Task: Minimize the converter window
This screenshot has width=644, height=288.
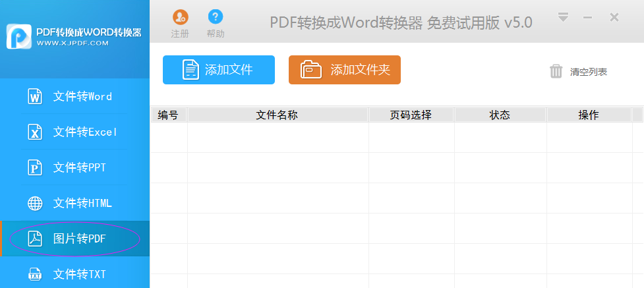Action: coord(588,17)
